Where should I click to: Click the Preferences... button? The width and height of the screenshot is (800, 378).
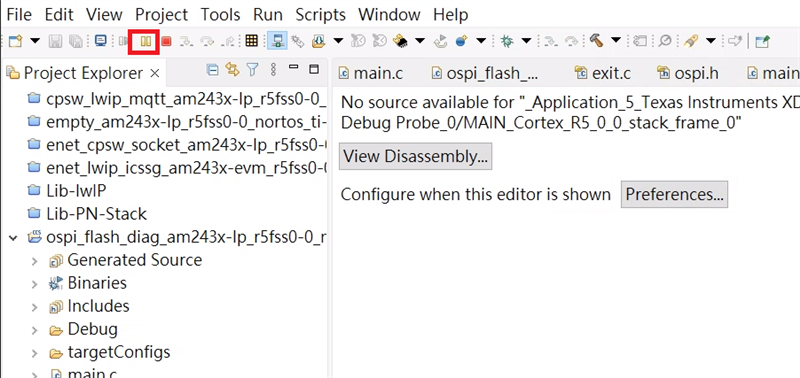click(x=674, y=194)
